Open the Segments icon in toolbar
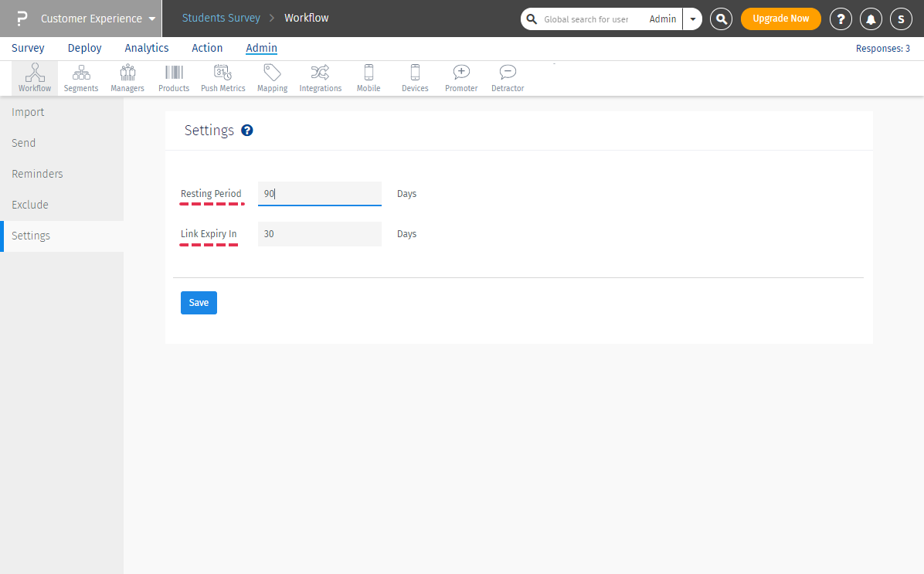924x574 pixels. click(x=81, y=73)
